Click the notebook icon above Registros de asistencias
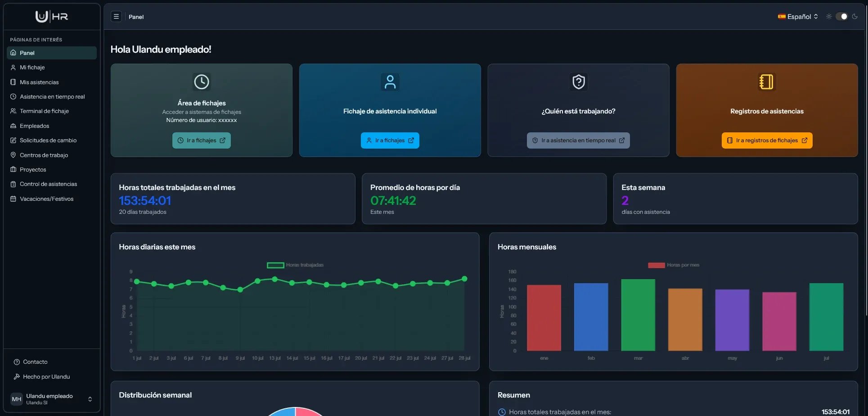Screen dimensions: 868x416 click(767, 82)
